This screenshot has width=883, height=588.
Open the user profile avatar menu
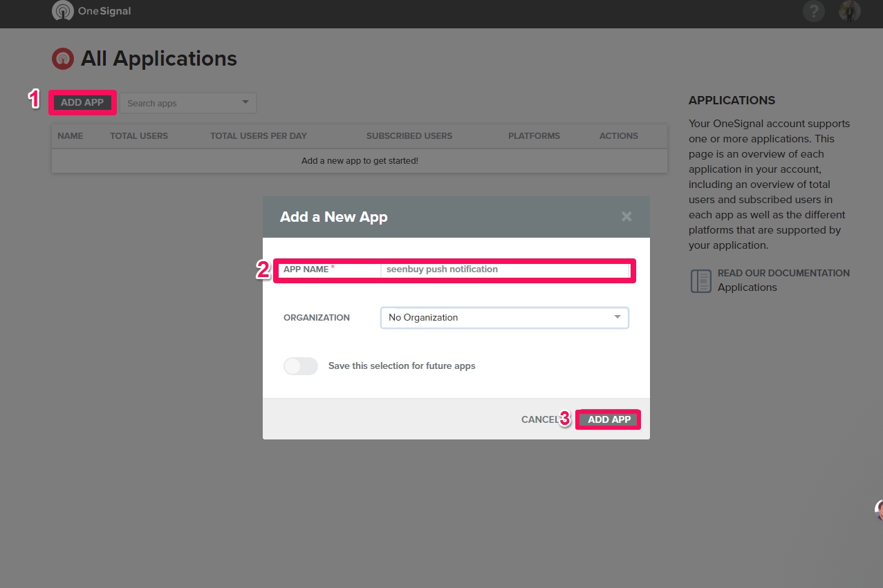pos(850,11)
